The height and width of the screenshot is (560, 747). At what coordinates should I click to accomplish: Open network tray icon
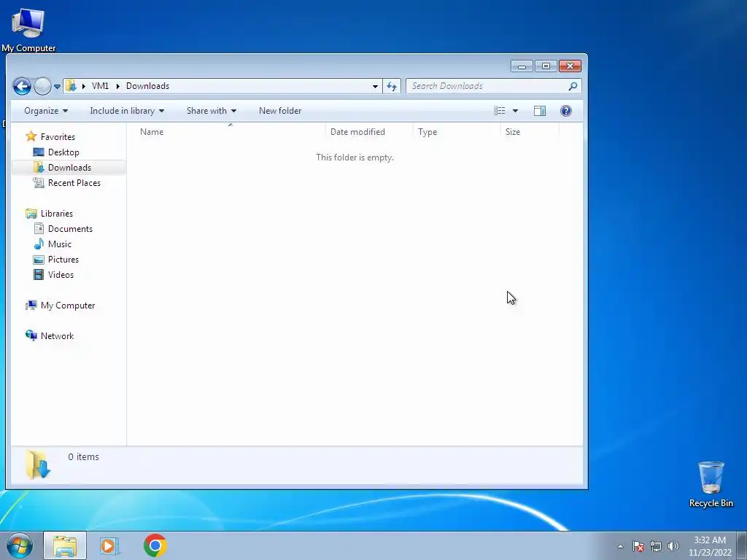click(x=656, y=546)
